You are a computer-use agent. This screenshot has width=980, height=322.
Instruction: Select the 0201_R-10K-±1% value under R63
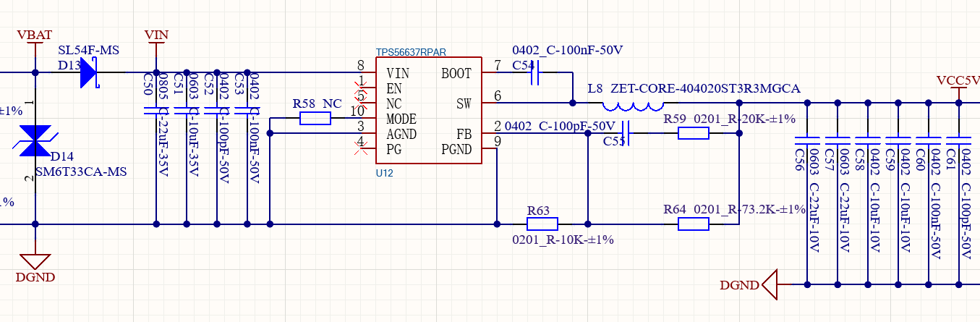(x=563, y=240)
